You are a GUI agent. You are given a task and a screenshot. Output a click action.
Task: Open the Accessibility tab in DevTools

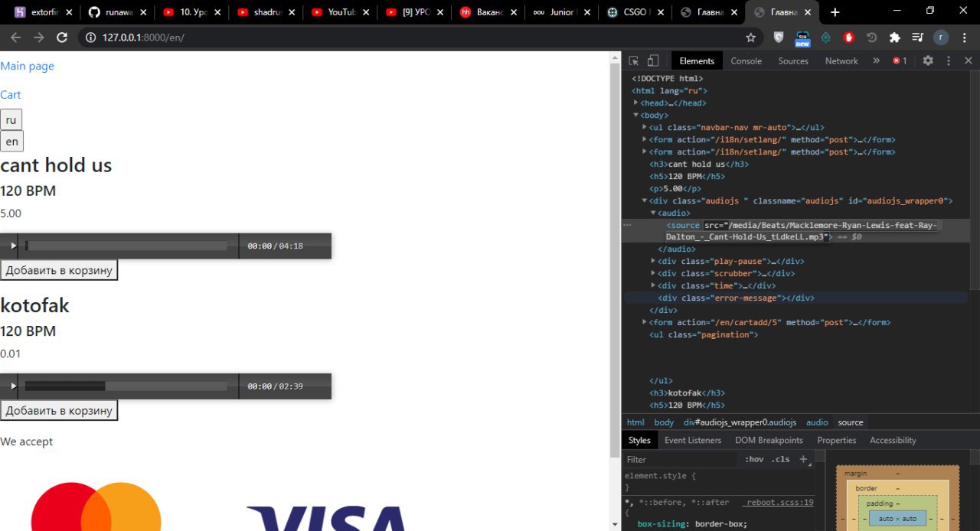[893, 440]
